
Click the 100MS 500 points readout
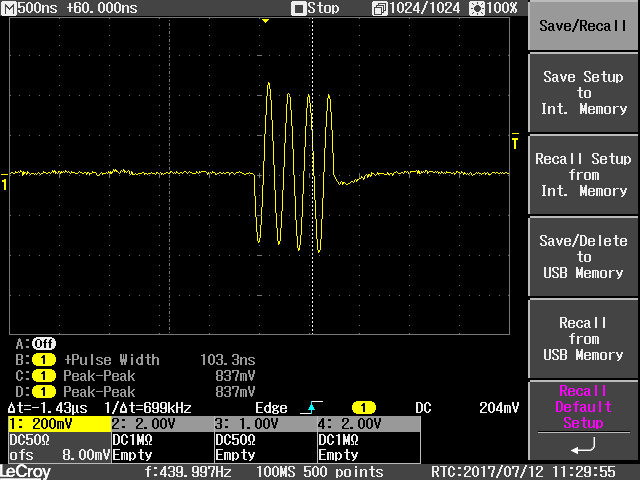pyautogui.click(x=320, y=472)
